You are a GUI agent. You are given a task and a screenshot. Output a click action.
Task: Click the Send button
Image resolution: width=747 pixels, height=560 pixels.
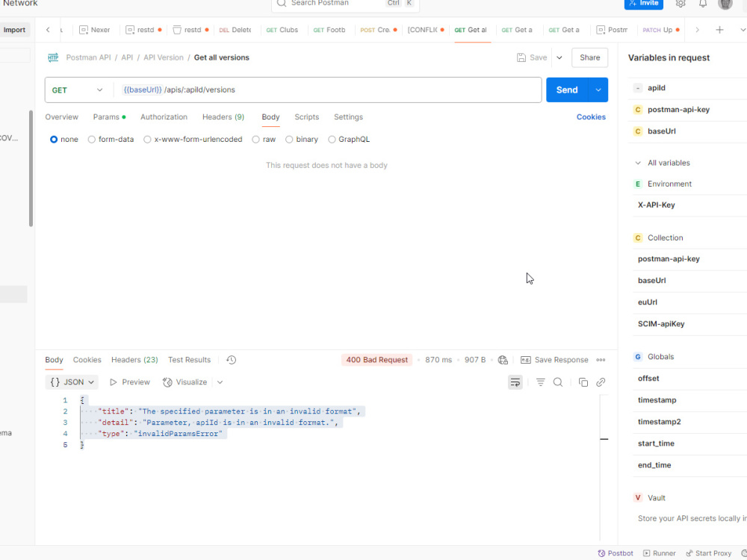(x=568, y=90)
